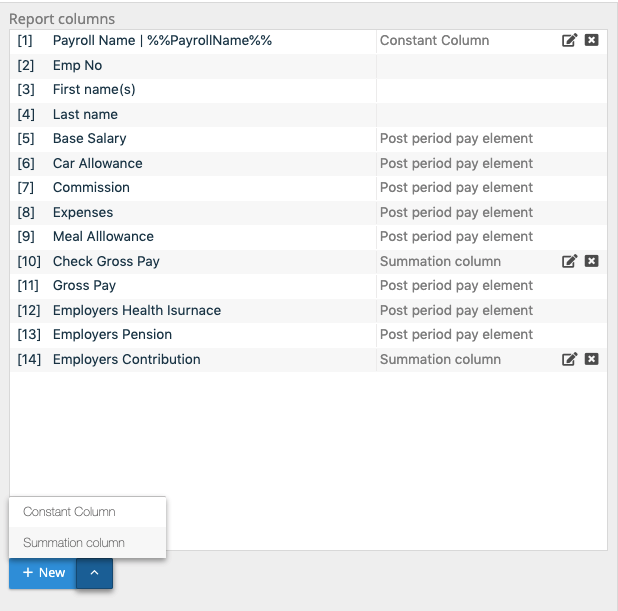Choose Summation column from the menu
This screenshot has width=618, height=611.
(74, 543)
